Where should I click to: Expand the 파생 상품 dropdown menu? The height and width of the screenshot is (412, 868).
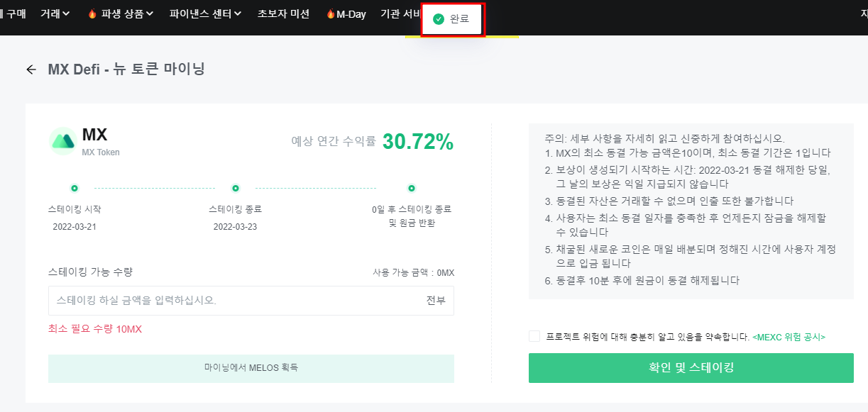(126, 13)
